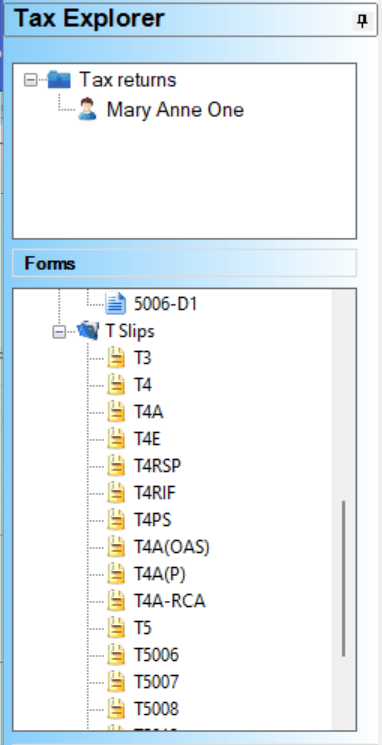The image size is (382, 745).
Task: Click the pin icon in Tax Explorer header
Action: [363, 20]
